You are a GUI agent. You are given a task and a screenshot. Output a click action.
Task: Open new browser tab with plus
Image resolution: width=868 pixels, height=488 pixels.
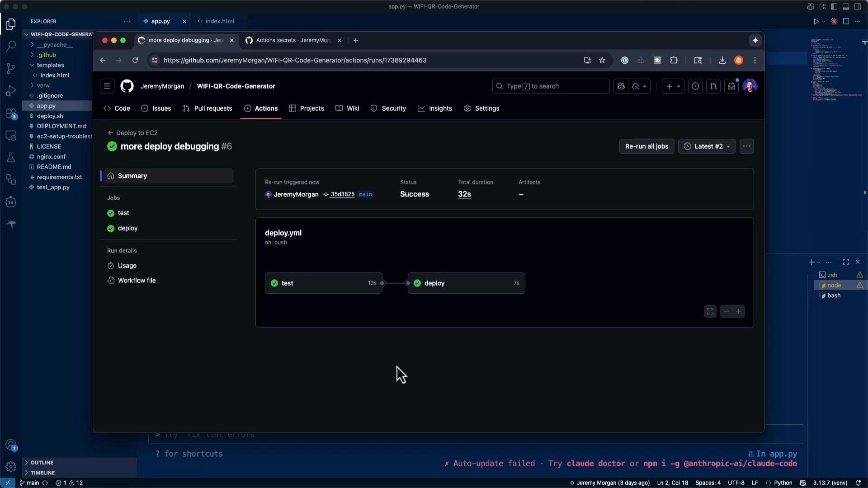coord(356,40)
